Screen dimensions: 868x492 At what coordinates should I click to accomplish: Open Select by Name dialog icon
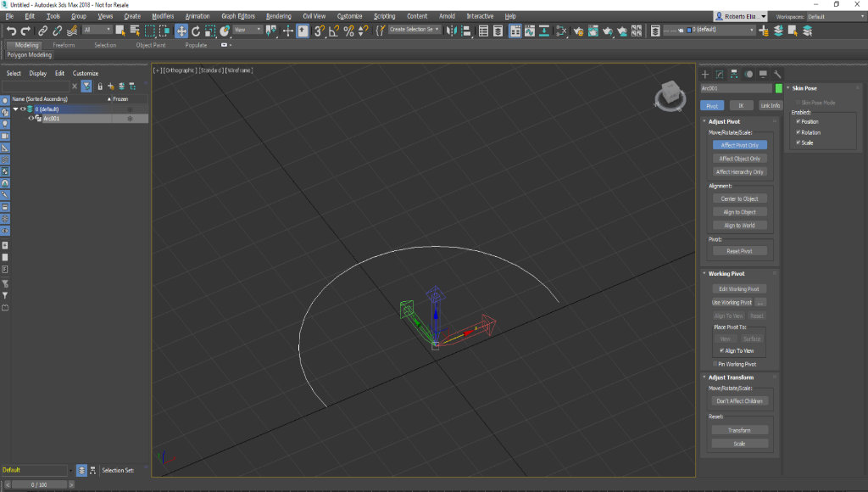[x=135, y=31]
